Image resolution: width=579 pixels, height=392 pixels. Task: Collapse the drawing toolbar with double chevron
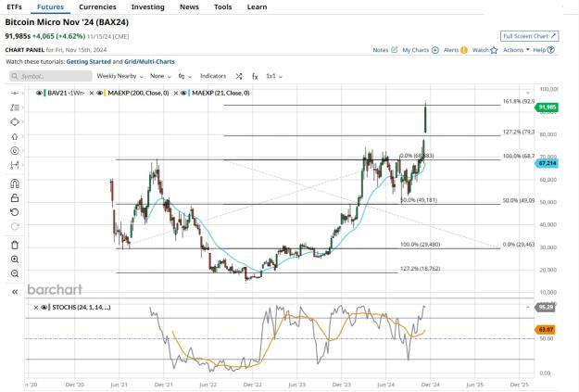[x=15, y=292]
